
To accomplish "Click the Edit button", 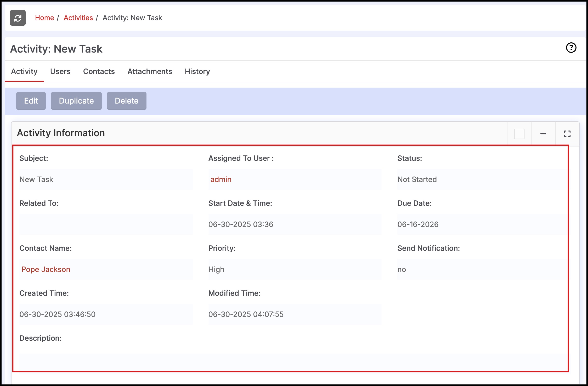I will pyautogui.click(x=31, y=101).
